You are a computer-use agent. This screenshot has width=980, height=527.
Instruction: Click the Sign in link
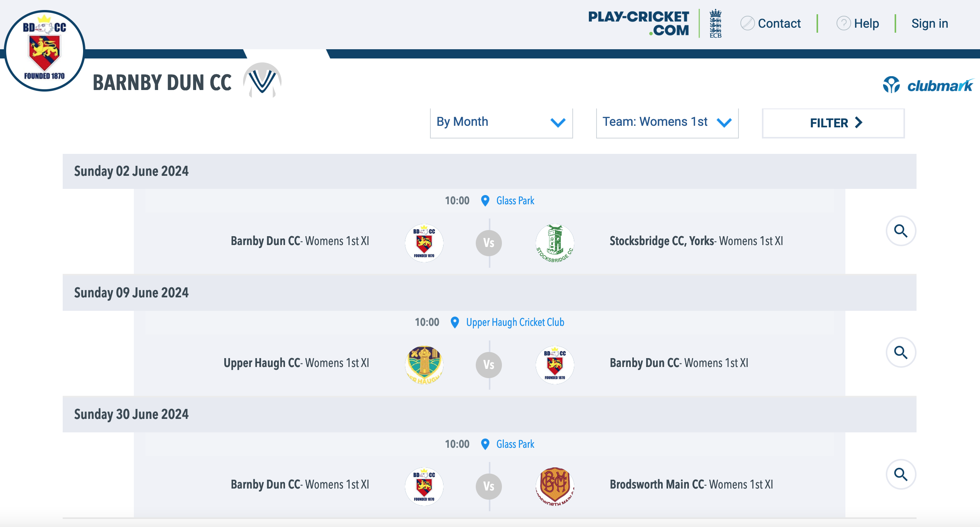click(930, 23)
